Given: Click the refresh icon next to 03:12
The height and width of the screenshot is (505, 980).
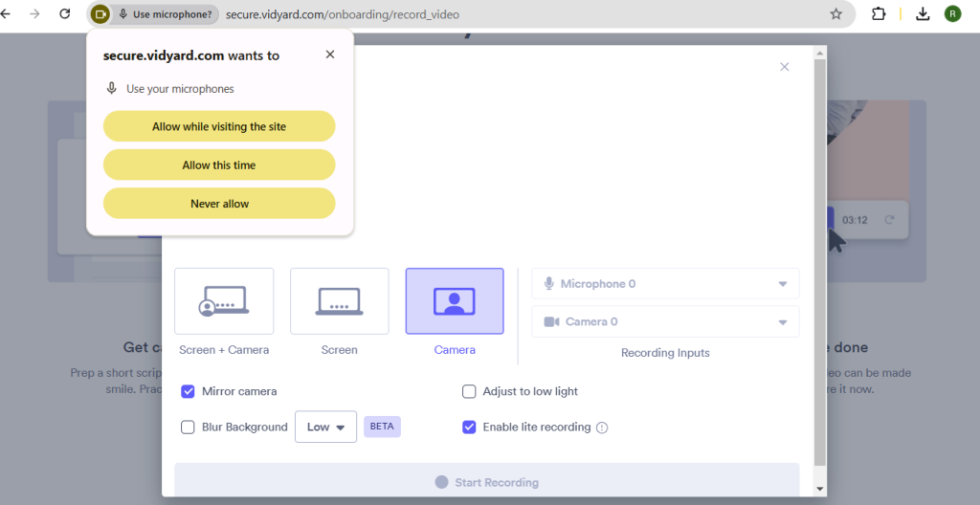Looking at the screenshot, I should click(x=889, y=219).
